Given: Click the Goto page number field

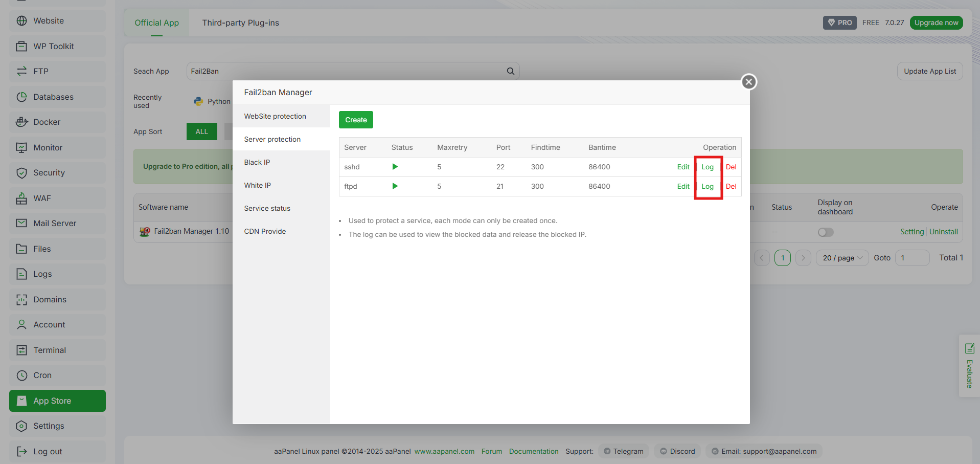Looking at the screenshot, I should pyautogui.click(x=912, y=258).
